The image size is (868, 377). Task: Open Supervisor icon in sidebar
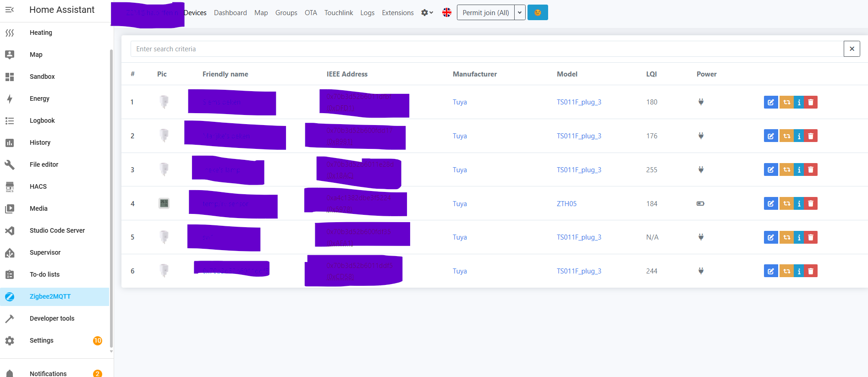pyautogui.click(x=10, y=252)
